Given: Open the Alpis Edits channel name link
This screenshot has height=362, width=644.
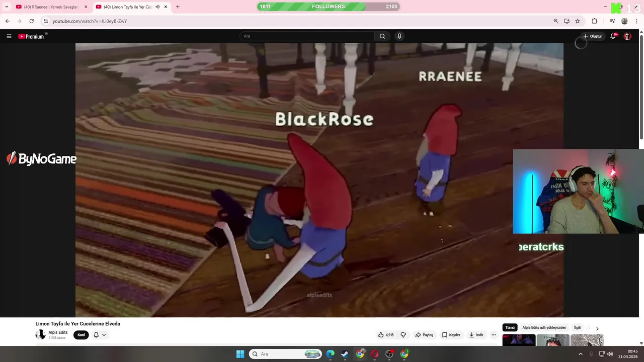Looking at the screenshot, I should pos(58,332).
